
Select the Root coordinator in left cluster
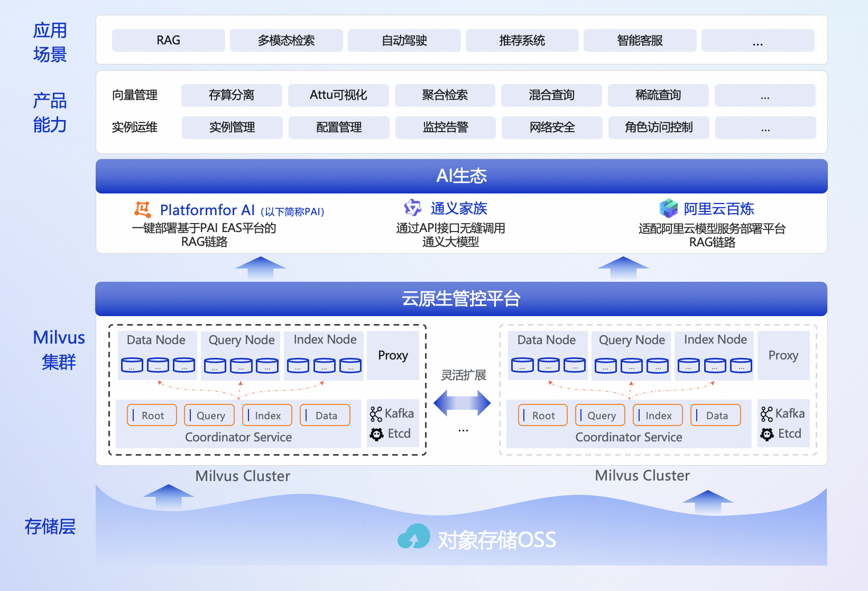(152, 415)
